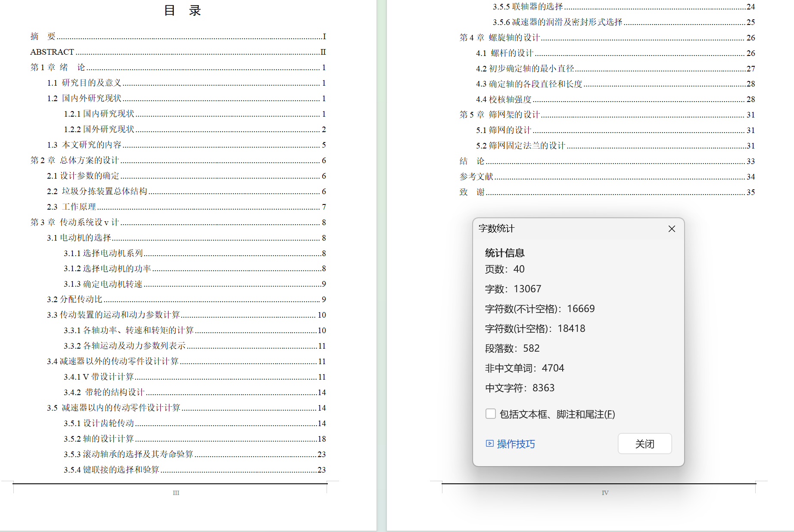Click 1.1 研究目的及意义 entry
The image size is (794, 532).
[x=186, y=83]
